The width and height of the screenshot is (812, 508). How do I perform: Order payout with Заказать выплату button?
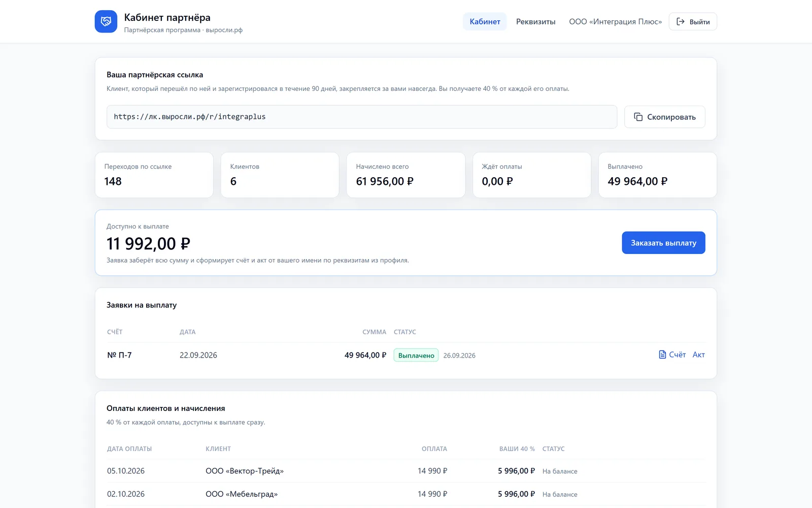click(x=663, y=243)
